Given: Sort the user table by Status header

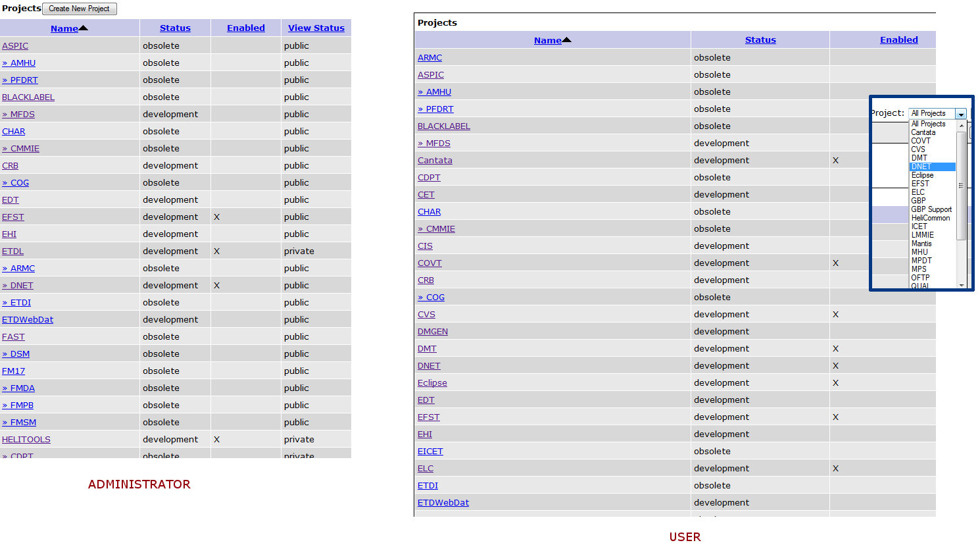Looking at the screenshot, I should [760, 40].
